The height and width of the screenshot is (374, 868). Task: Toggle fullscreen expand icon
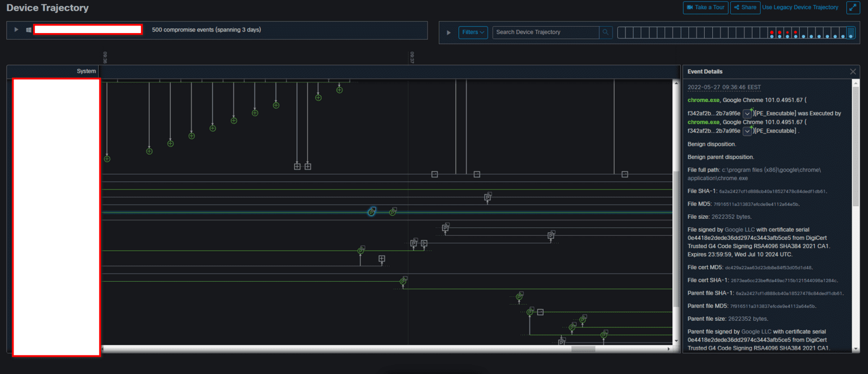coord(853,8)
